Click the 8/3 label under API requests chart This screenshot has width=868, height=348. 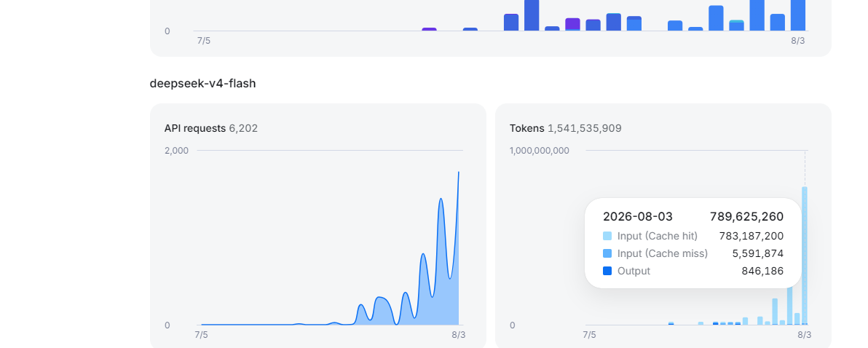coord(458,335)
